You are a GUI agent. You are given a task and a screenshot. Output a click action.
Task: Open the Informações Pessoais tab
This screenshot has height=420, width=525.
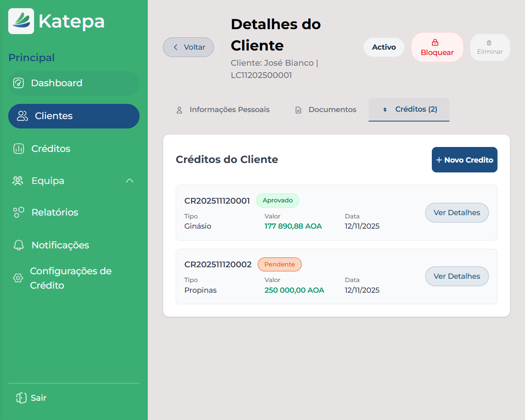(x=224, y=110)
